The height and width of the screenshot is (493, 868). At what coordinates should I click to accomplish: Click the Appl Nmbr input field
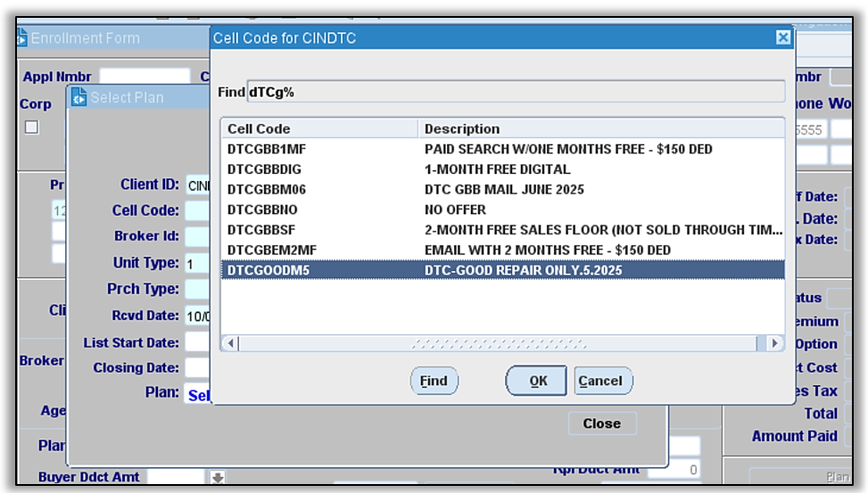145,77
